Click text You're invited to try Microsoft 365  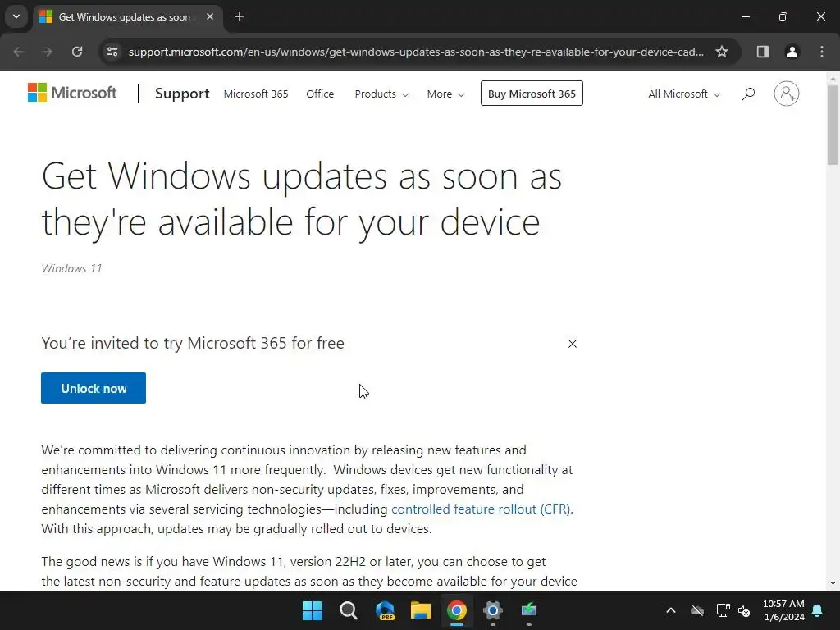click(193, 343)
